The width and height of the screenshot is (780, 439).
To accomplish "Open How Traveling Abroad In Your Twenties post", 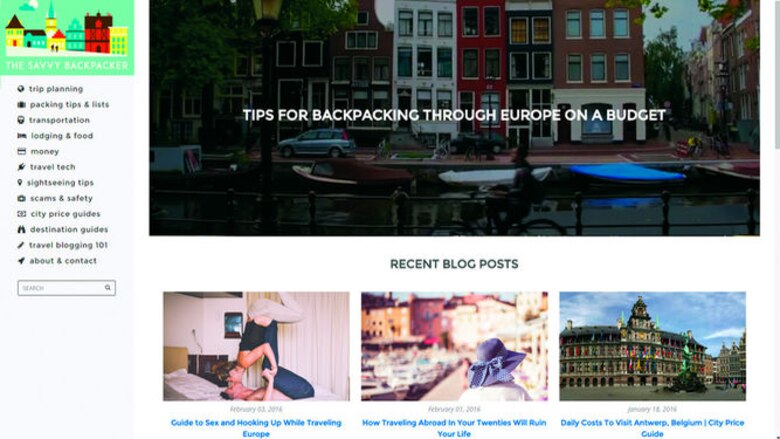I will pyautogui.click(x=454, y=428).
